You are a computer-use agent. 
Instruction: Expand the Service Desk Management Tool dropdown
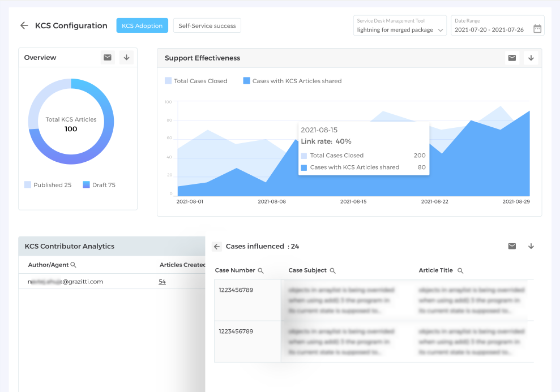tap(441, 30)
